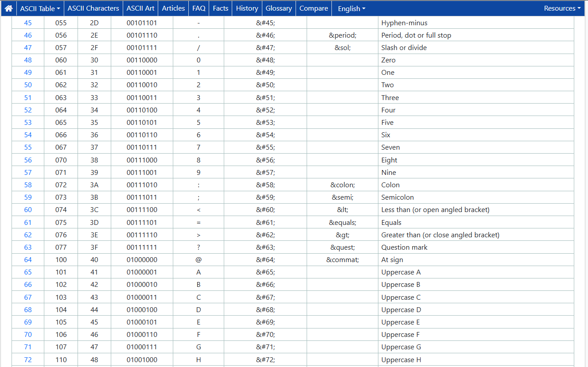Open the English language dropdown
Screen dimensions: 588x367
(351, 8)
